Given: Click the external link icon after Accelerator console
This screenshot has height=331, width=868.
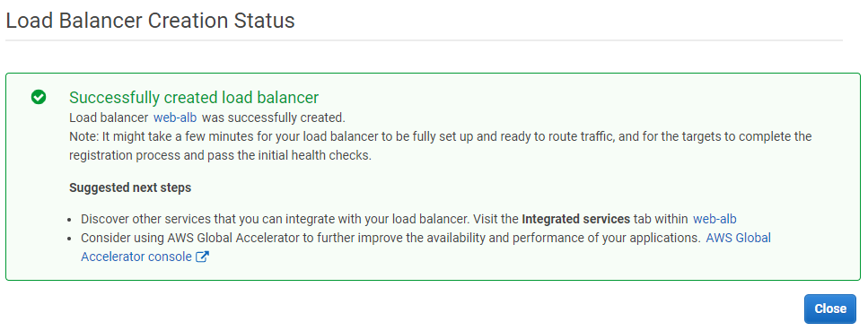Looking at the screenshot, I should pos(203,257).
